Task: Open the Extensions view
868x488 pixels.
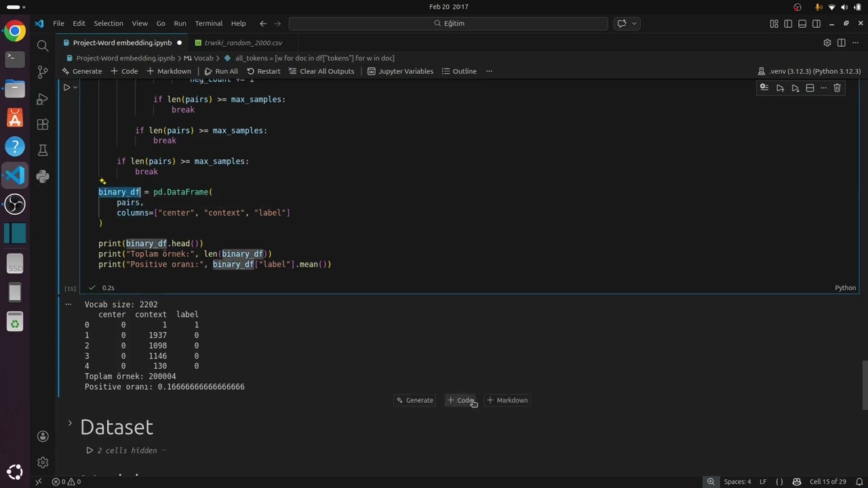Action: point(43,125)
